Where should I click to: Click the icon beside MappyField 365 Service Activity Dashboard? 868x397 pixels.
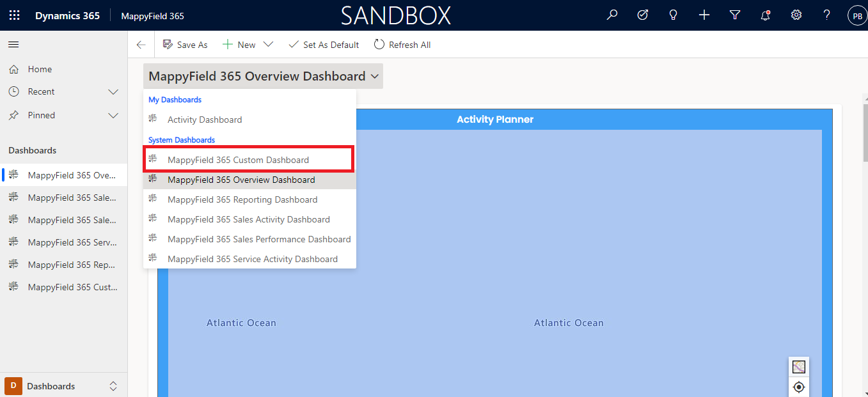coord(153,258)
